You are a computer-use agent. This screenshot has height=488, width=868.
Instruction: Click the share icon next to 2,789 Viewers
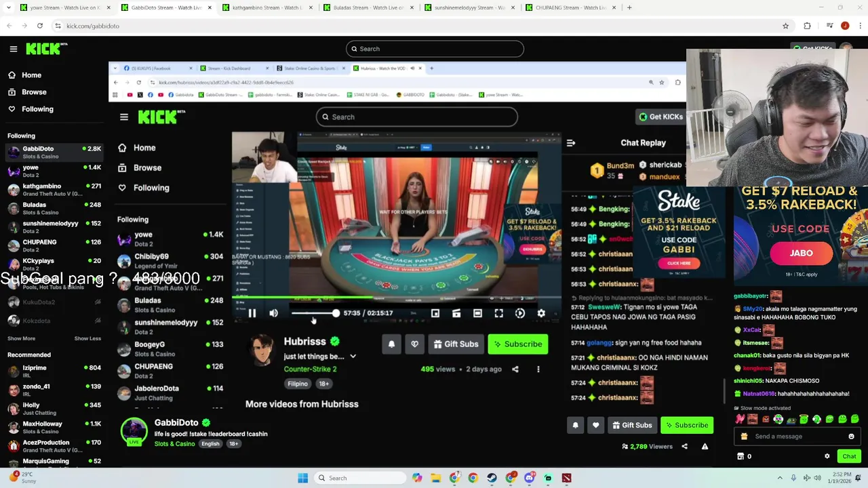pos(684,447)
